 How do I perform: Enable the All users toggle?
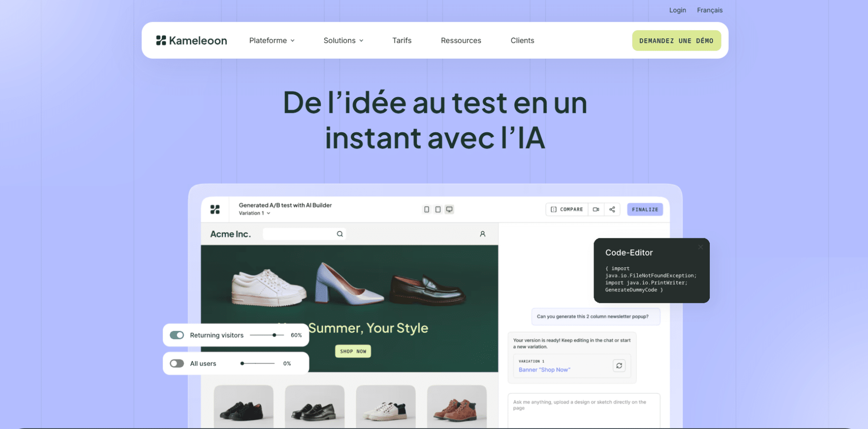click(x=177, y=364)
